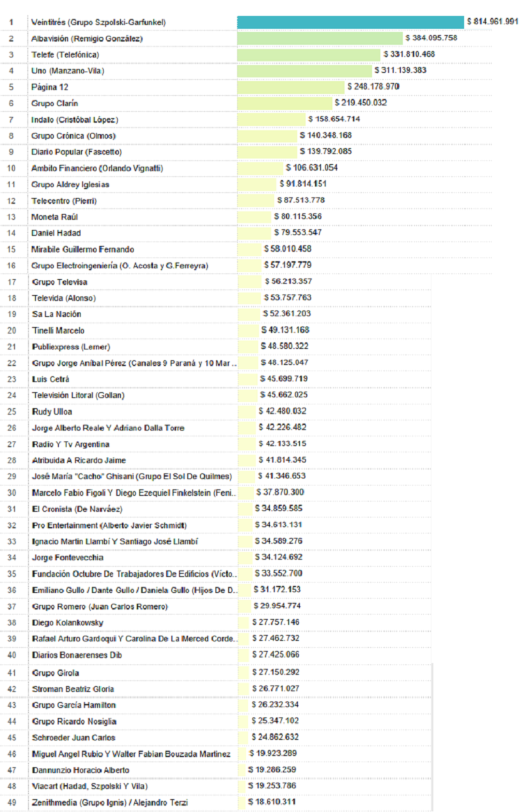Select the José María "Cacho" Ghisani label

click(x=132, y=477)
